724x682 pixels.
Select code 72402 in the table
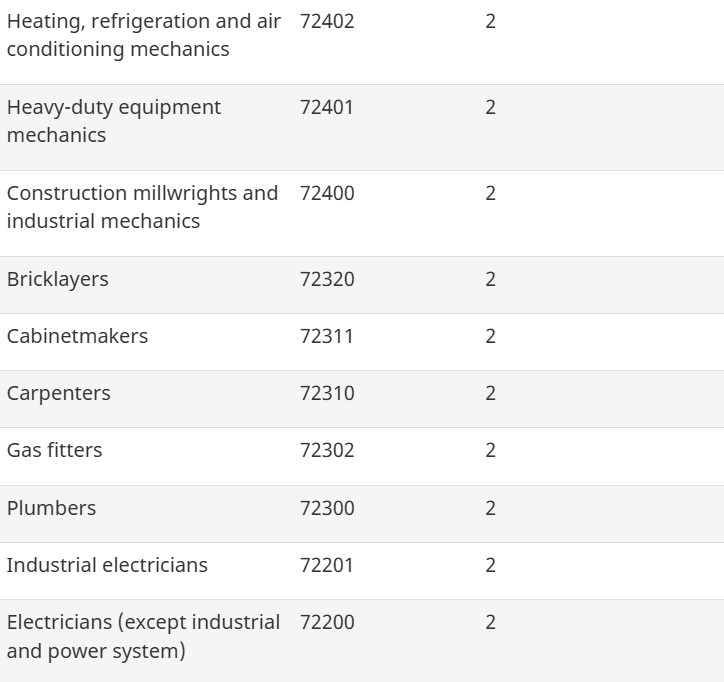(x=327, y=21)
